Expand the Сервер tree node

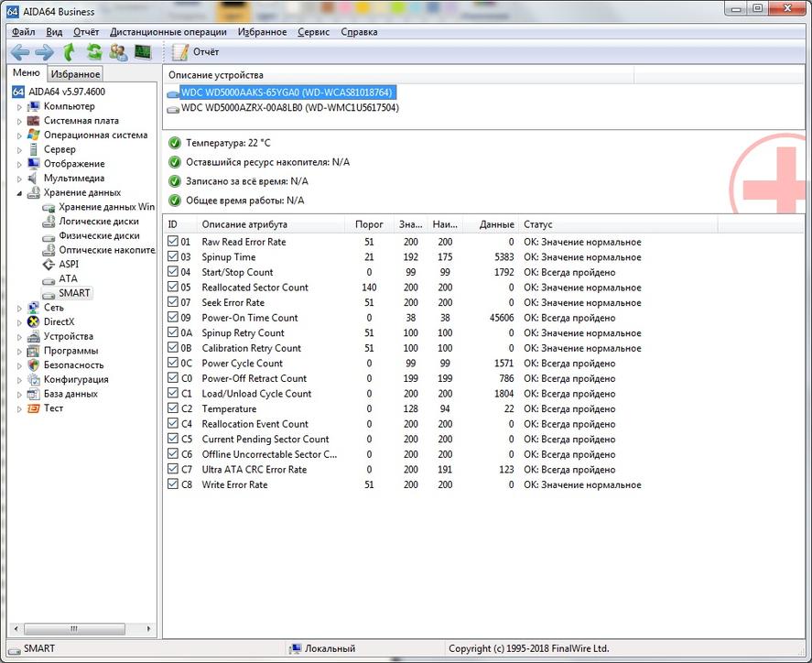click(19, 149)
